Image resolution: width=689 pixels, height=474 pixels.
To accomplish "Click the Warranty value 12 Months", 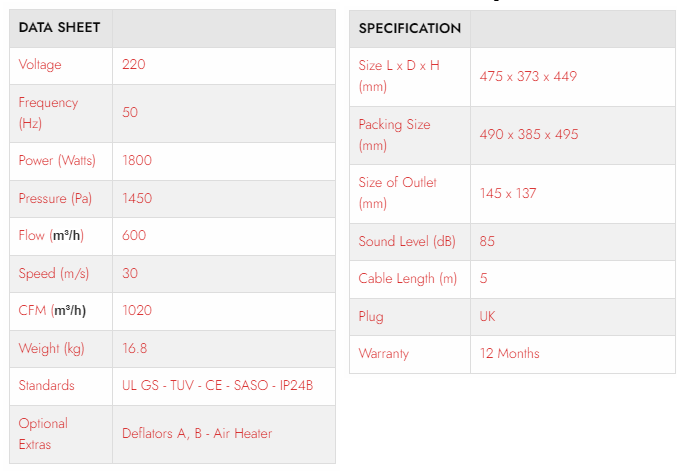I will click(x=509, y=354).
